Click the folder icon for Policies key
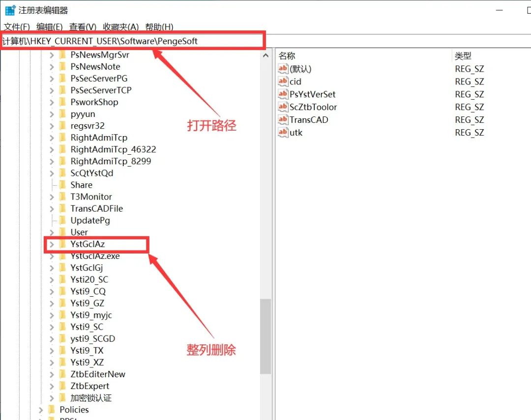This screenshot has width=531, height=420. point(52,410)
